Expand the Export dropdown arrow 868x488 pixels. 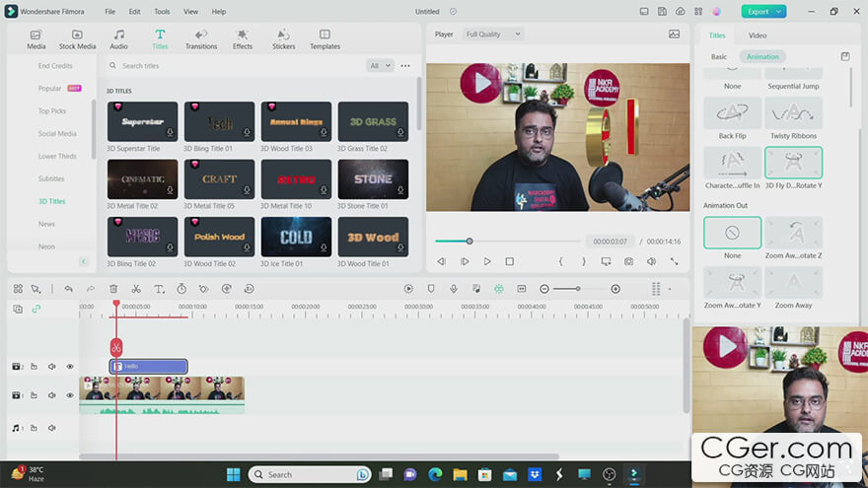coord(779,11)
